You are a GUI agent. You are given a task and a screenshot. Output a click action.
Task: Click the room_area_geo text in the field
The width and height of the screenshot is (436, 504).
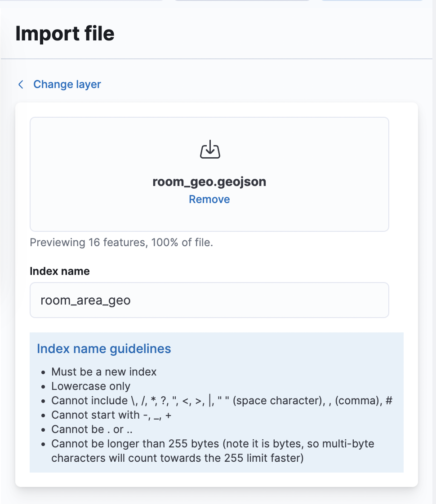pos(85,301)
